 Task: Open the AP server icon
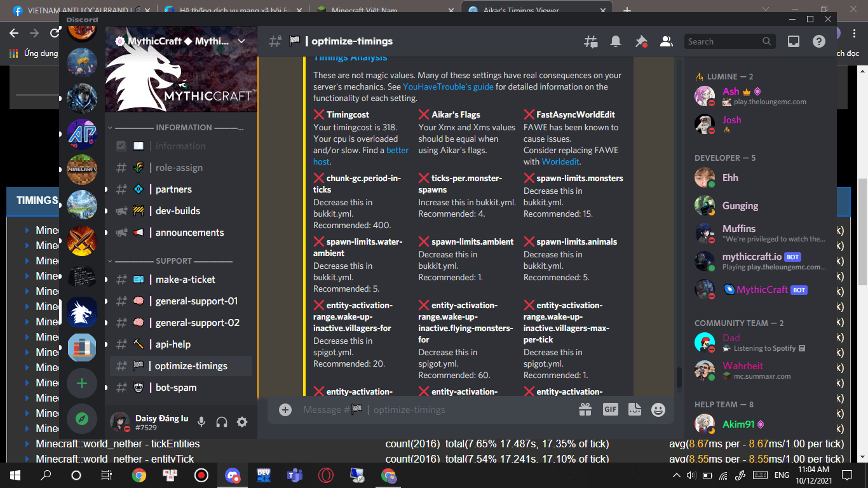82,134
